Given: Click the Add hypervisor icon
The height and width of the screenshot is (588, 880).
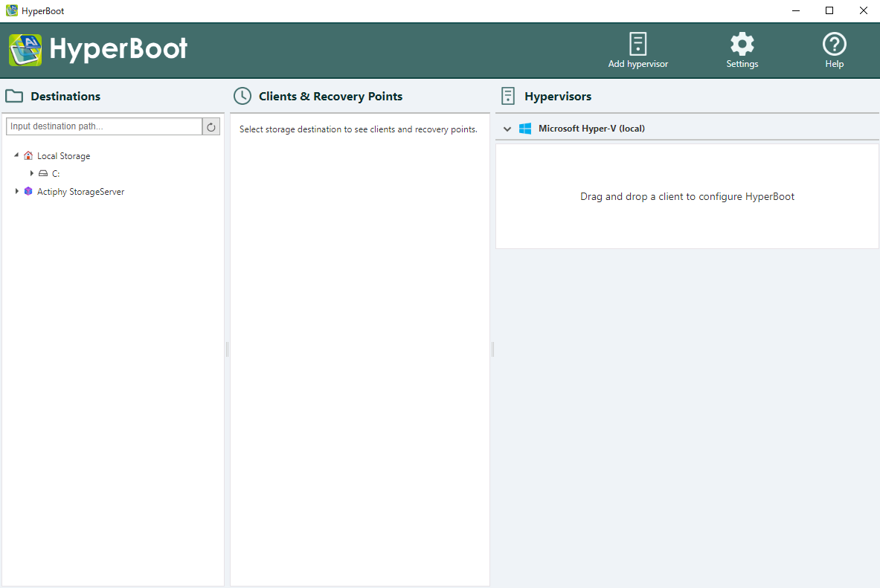Looking at the screenshot, I should point(637,44).
